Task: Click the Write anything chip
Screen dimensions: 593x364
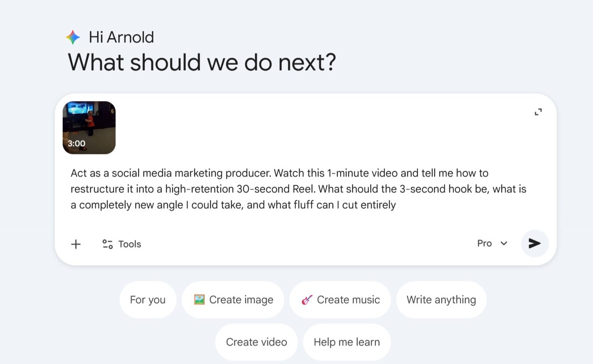Action: tap(441, 300)
